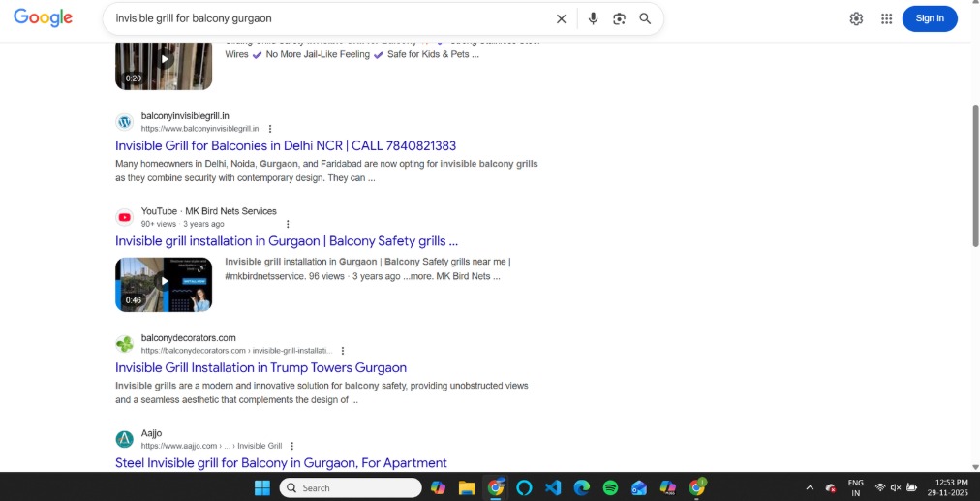This screenshot has height=501, width=980.
Task: Launch Spotify from the taskbar
Action: click(610, 487)
